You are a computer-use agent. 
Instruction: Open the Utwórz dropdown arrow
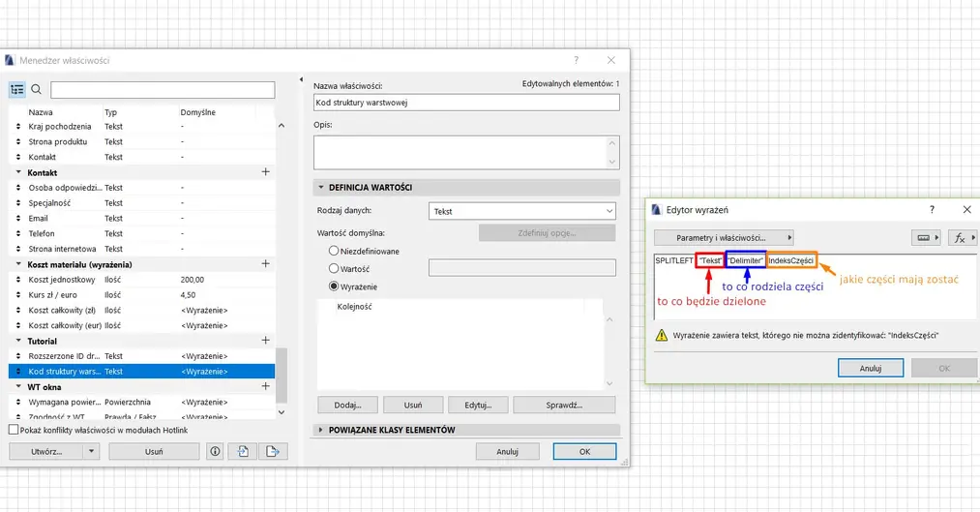[x=91, y=451]
